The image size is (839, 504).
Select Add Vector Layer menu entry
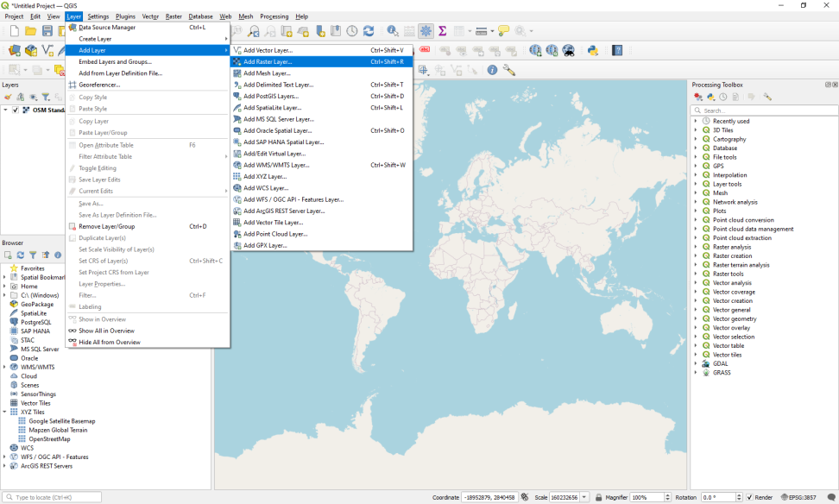point(322,50)
